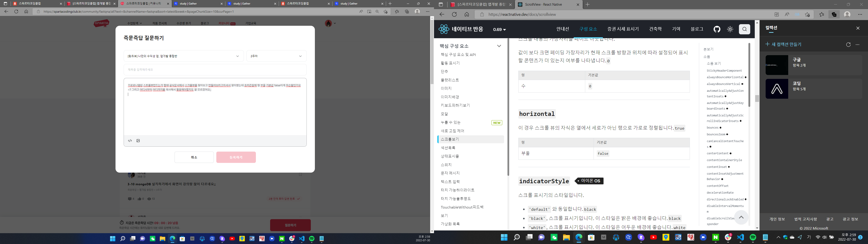868x244 pixels.
Task: Click the React Native atom logo
Action: (x=444, y=29)
